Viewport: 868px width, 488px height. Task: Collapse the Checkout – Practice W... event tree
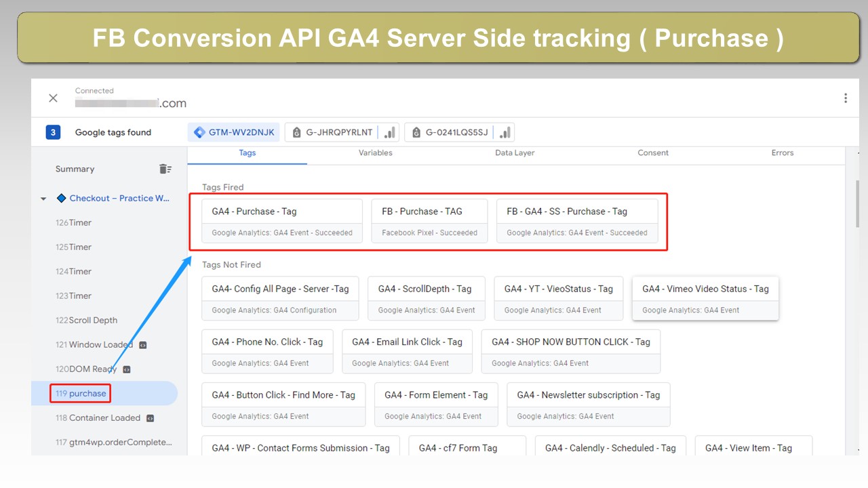tap(43, 199)
